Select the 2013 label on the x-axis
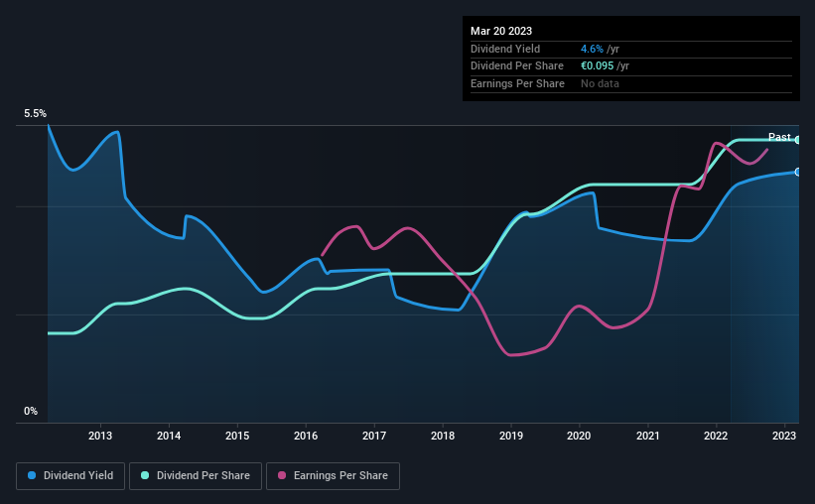The image size is (815, 504). tap(100, 436)
